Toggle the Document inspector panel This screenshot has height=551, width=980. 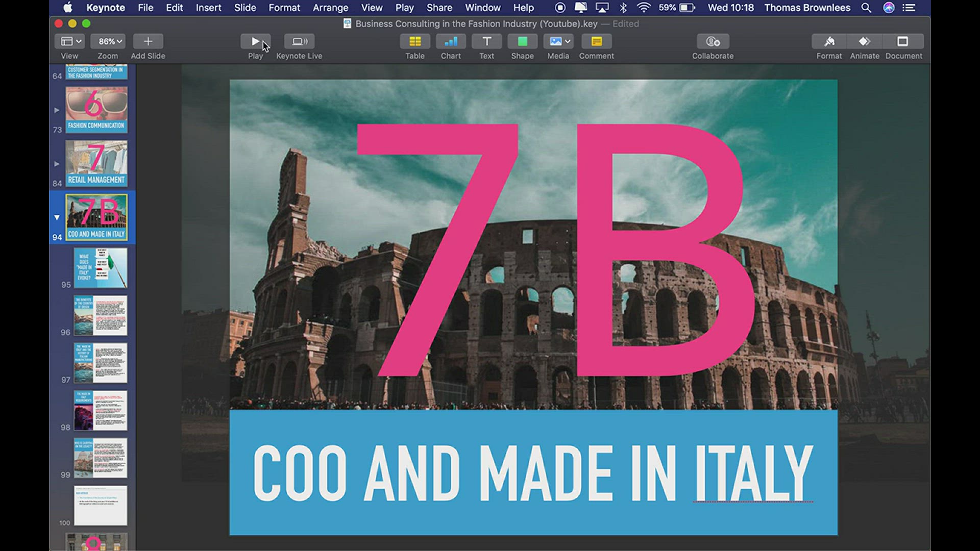[x=903, y=41]
